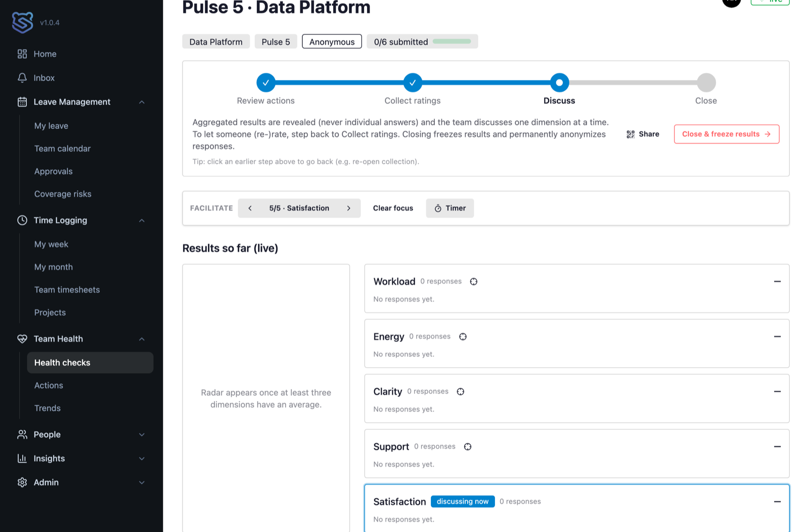Start the Timer button
Screen dimensions: 809x532
click(x=450, y=208)
